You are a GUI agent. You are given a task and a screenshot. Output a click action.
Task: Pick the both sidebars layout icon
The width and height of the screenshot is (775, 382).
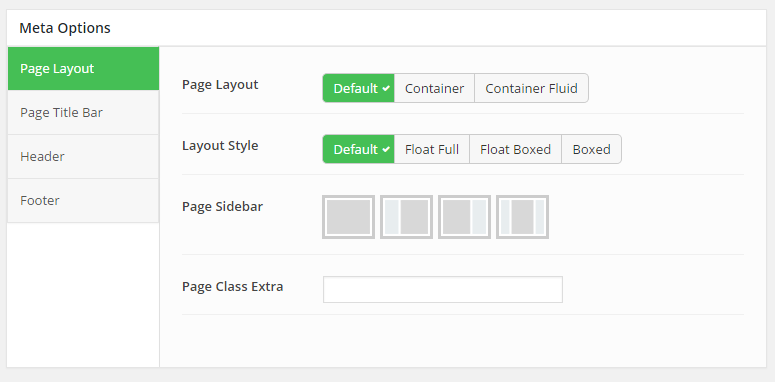coord(522,217)
